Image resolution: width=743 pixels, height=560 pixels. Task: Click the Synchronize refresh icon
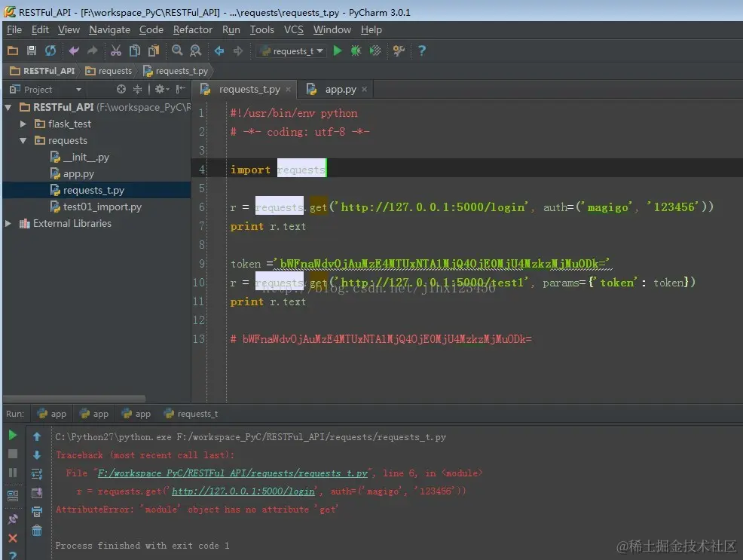pos(50,50)
